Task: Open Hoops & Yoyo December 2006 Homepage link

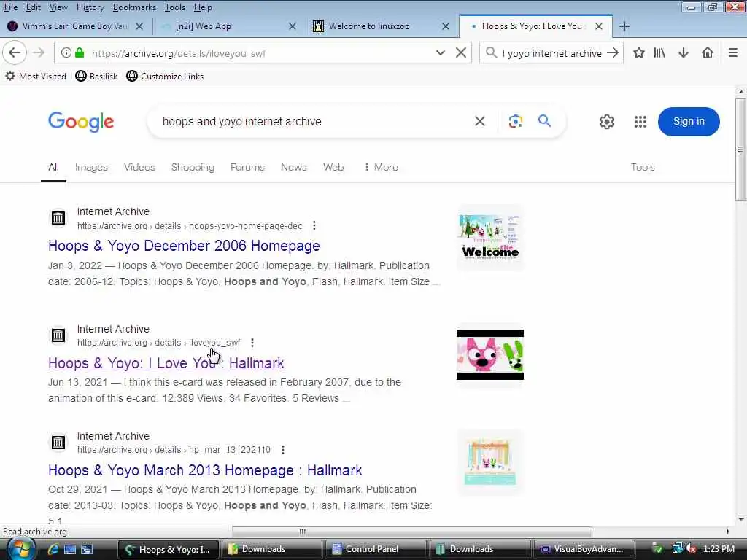Action: click(184, 246)
